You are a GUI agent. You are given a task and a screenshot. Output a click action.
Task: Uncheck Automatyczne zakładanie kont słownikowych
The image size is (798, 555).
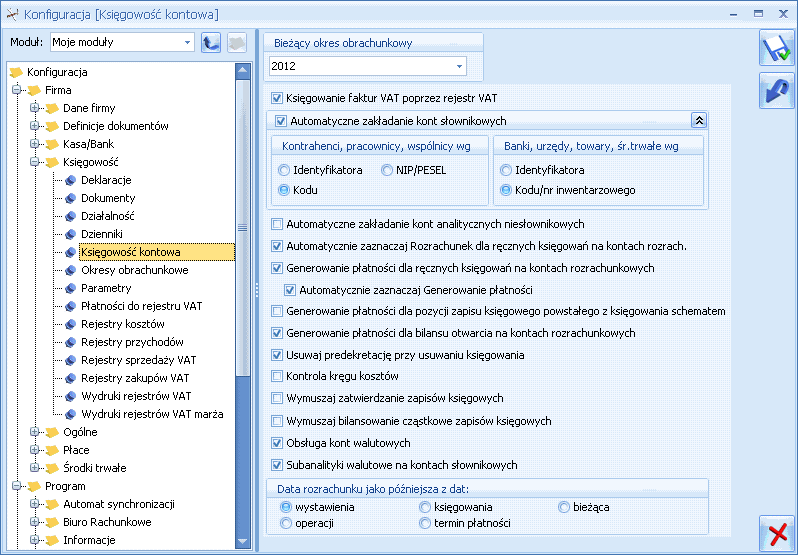tap(281, 121)
